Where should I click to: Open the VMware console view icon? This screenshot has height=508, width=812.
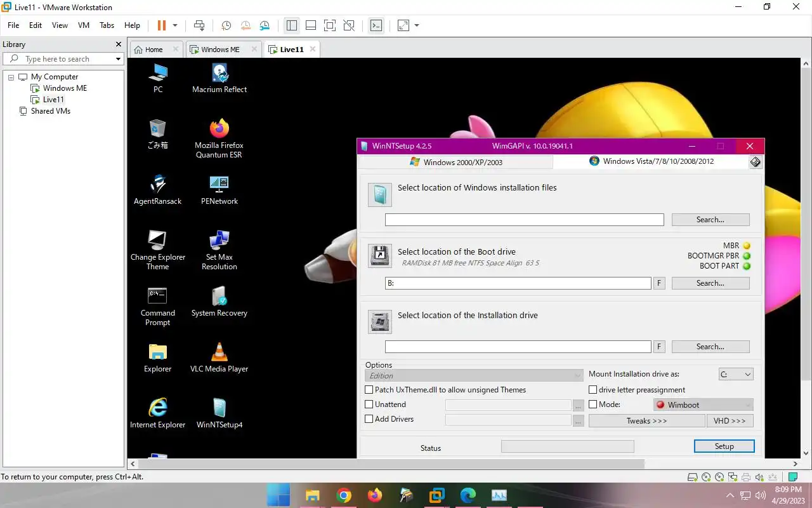click(376, 25)
